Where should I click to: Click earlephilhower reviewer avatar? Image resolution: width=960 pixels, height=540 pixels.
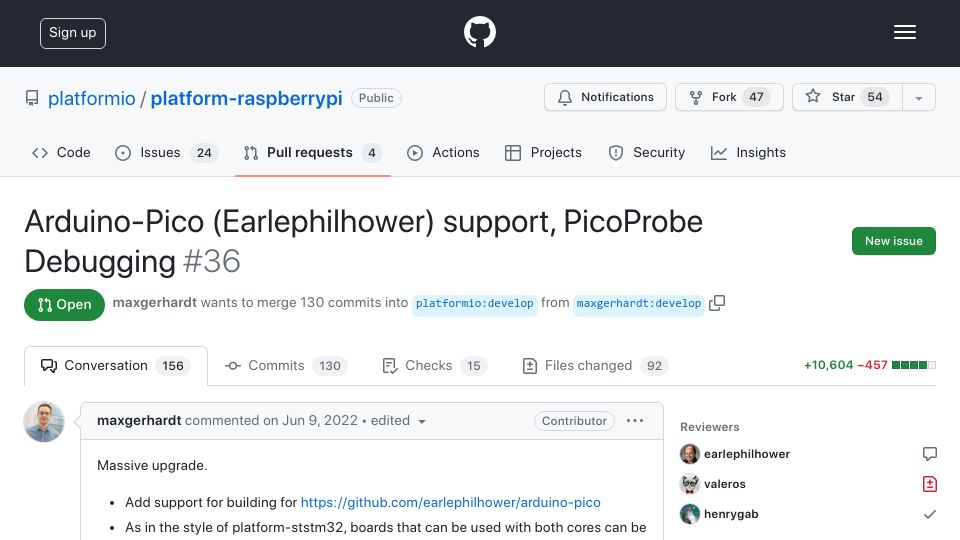point(690,454)
